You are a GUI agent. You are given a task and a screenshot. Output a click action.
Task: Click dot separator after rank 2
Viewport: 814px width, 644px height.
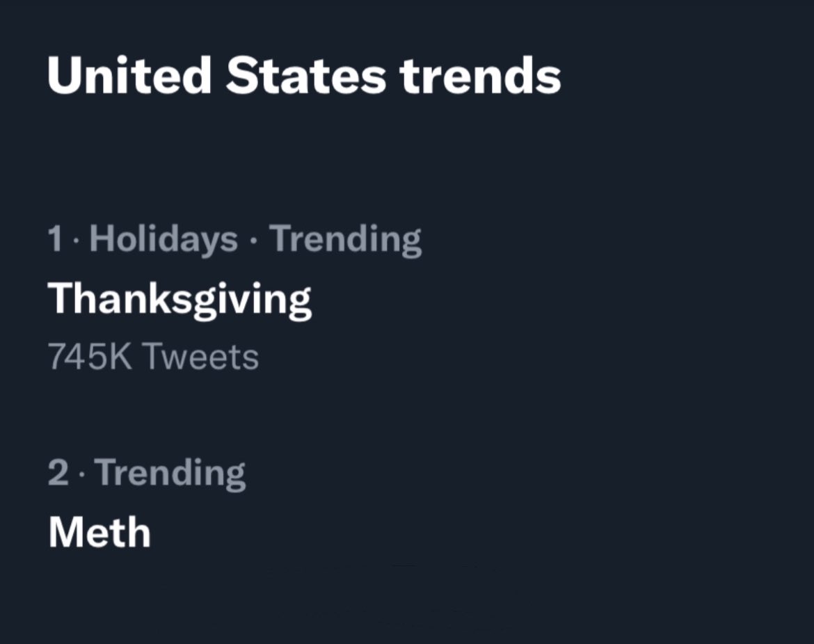[x=82, y=475]
